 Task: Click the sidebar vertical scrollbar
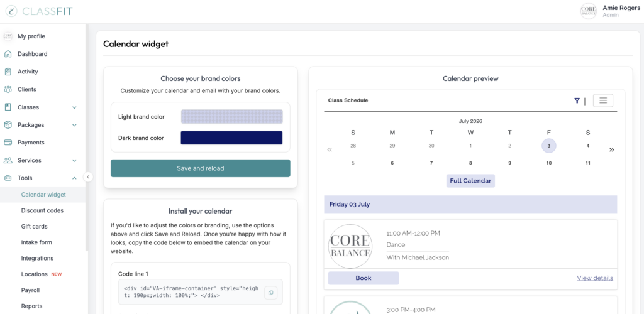point(87,138)
